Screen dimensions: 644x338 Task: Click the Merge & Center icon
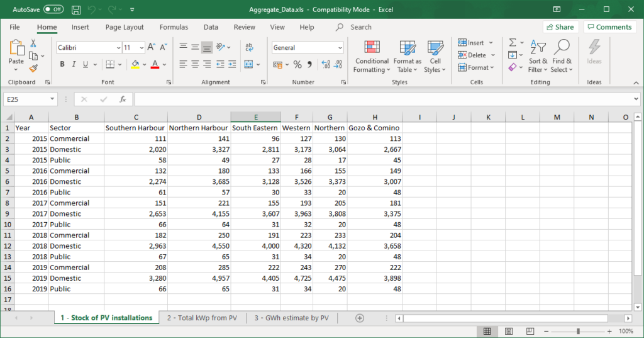248,64
